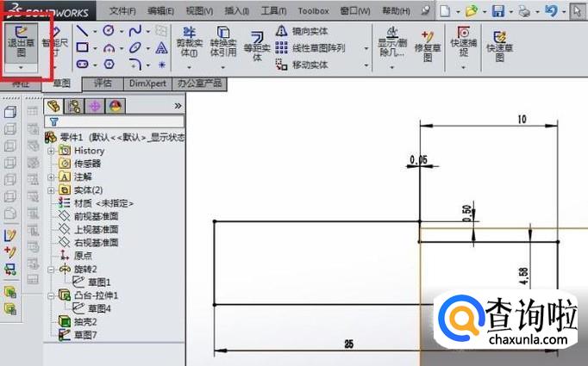The image size is (588, 366).
Task: Select the Circle sketch tool
Action: (109, 30)
